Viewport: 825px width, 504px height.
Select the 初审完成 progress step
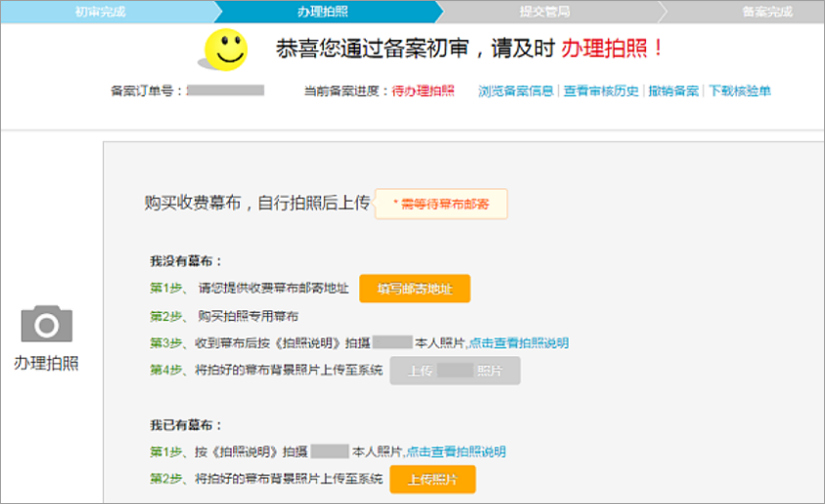(100, 11)
